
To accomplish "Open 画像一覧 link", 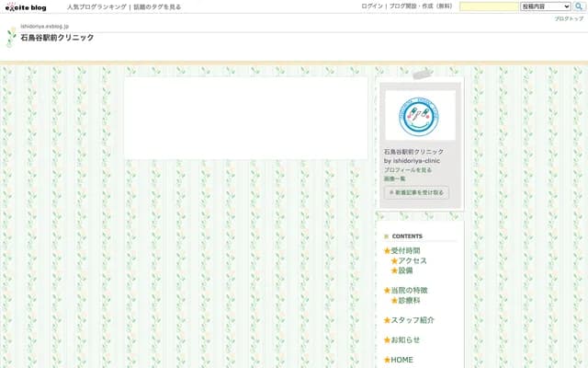I will (394, 179).
